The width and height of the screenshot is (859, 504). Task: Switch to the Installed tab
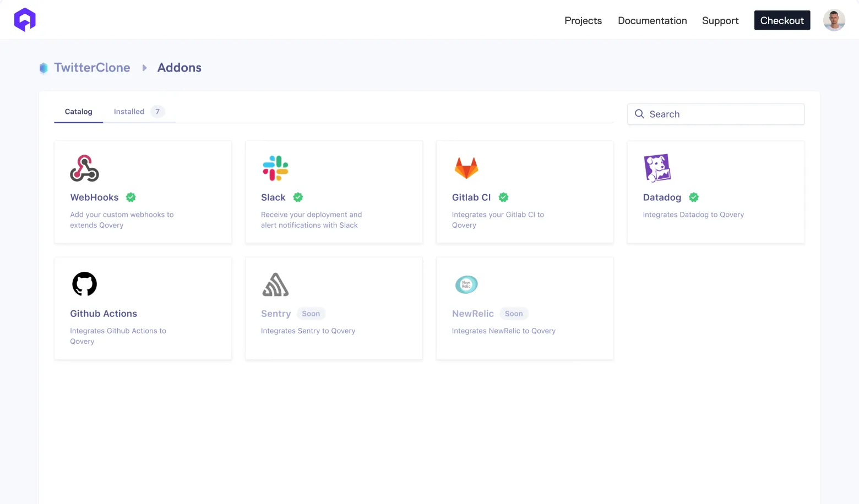click(139, 112)
